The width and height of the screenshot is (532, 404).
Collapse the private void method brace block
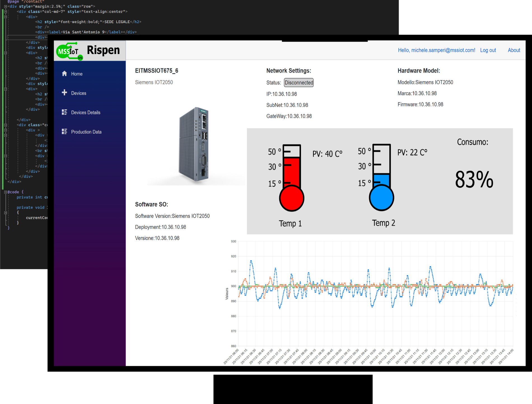pyautogui.click(x=5, y=213)
